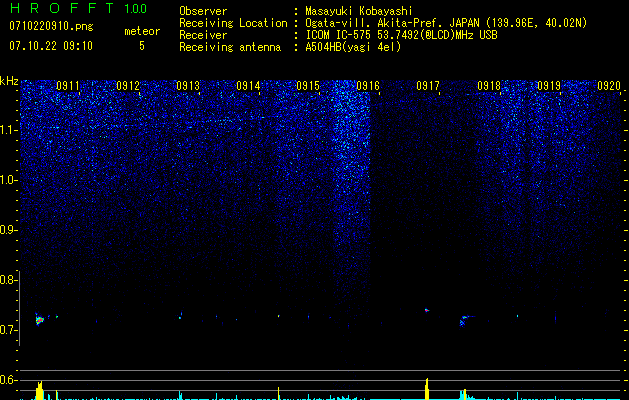Image resolution: width=629 pixels, height=400 pixels.
Task: Click the 0914 time marker
Action: [x=248, y=86]
